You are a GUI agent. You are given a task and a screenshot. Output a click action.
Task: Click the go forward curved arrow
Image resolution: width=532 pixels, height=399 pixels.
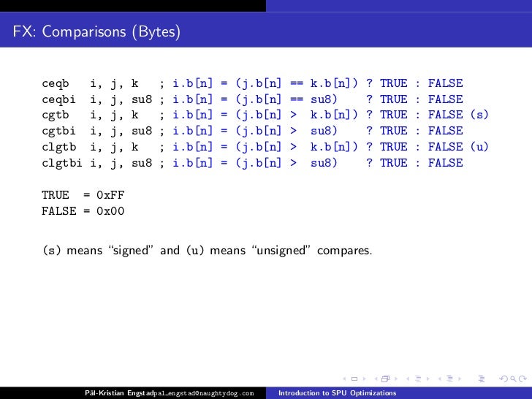coord(522,379)
